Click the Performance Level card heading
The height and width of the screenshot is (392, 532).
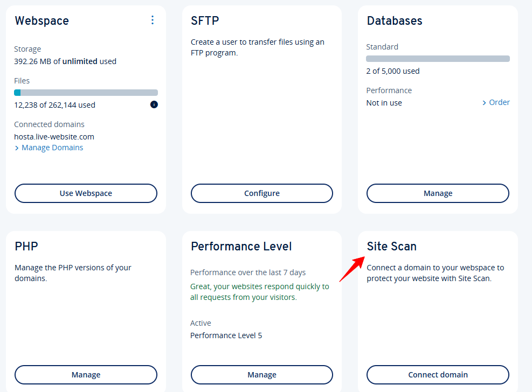[241, 246]
